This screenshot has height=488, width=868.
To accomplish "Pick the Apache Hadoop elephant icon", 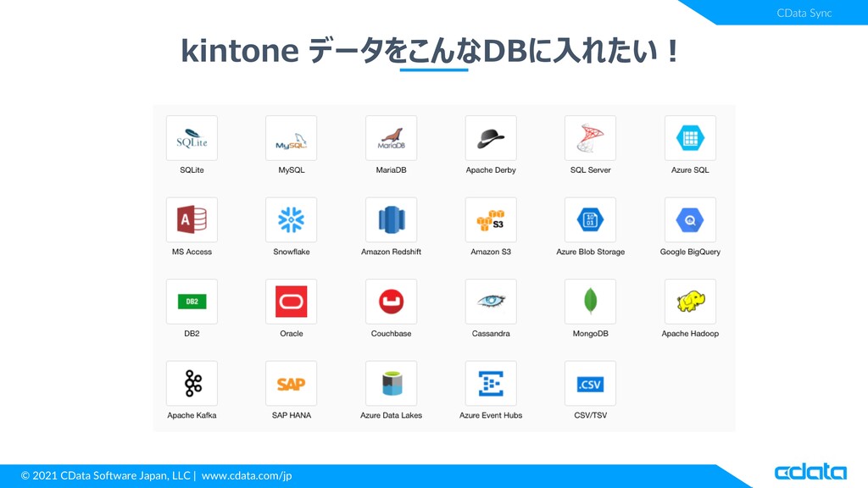I will point(690,302).
